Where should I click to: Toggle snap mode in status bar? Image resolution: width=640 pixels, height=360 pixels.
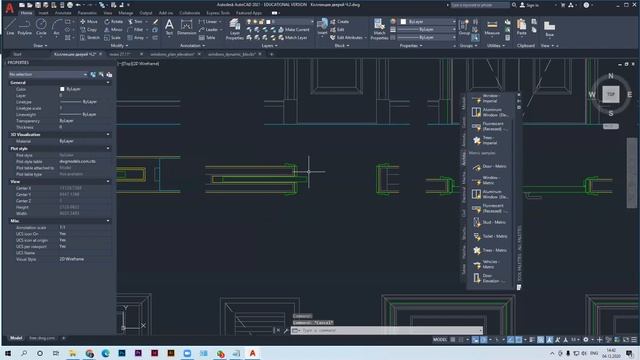pyautogui.click(x=461, y=340)
